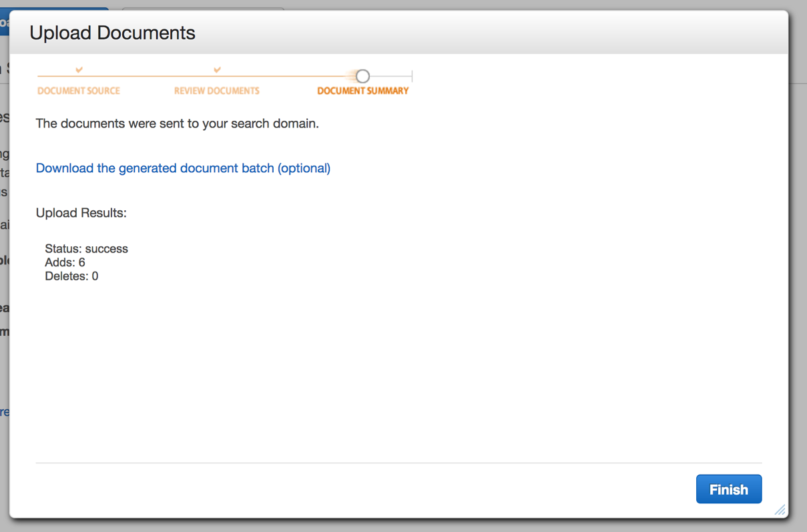Go to the Review Documents wizard step

coord(217,91)
